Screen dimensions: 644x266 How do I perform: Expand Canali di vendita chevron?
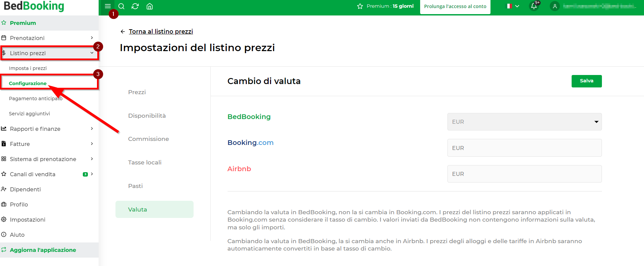tap(92, 174)
